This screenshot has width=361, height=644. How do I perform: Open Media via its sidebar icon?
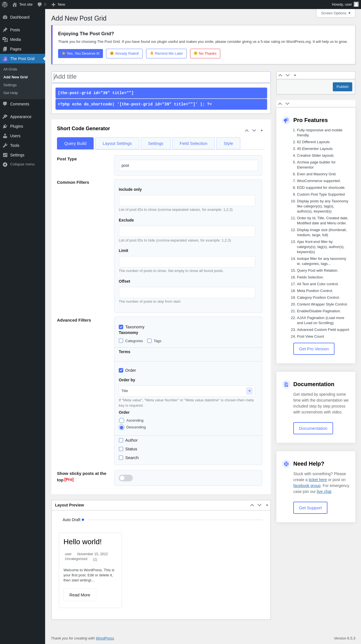coord(5,39)
